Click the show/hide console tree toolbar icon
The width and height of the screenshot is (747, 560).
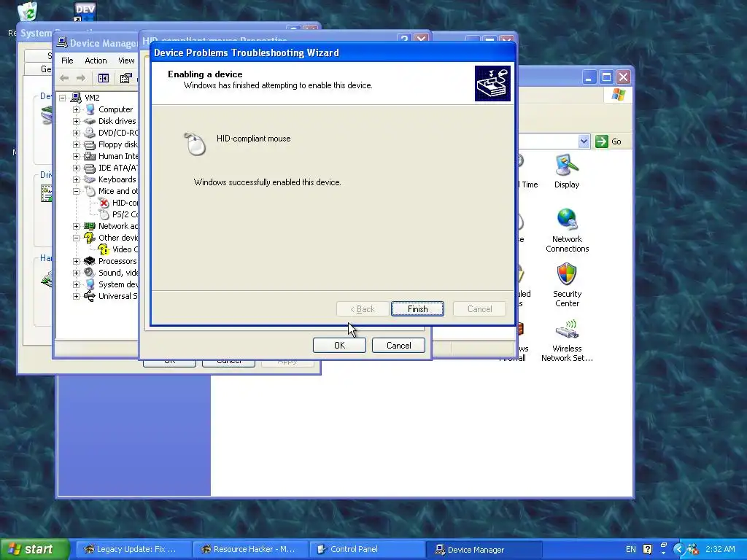tap(104, 78)
